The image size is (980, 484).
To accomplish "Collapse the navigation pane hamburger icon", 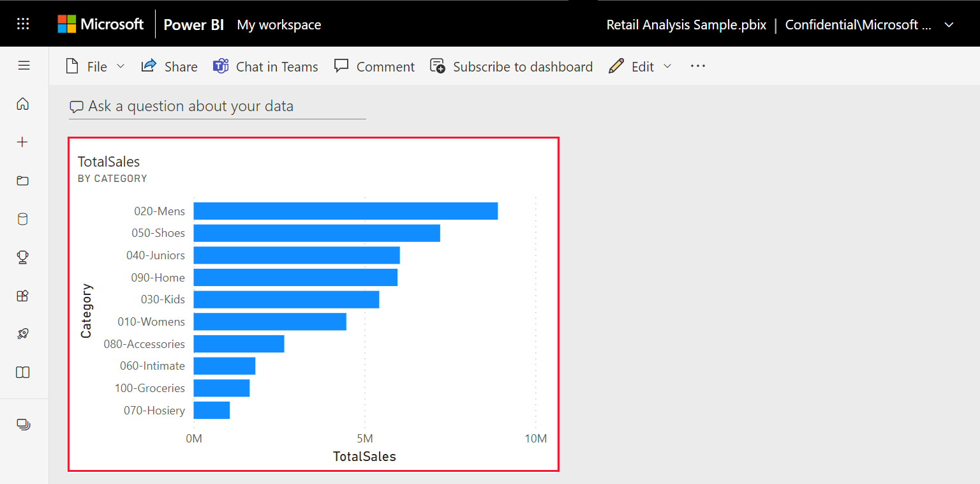I will (24, 65).
